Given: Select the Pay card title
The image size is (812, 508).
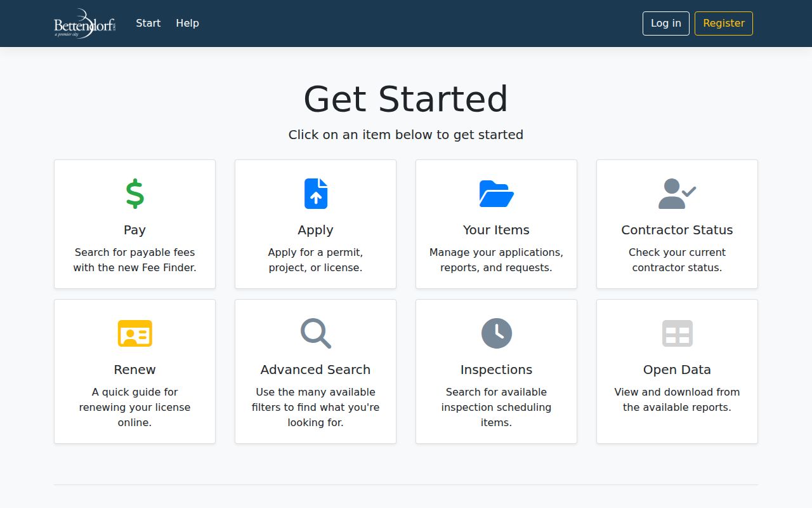Looking at the screenshot, I should pos(134,230).
